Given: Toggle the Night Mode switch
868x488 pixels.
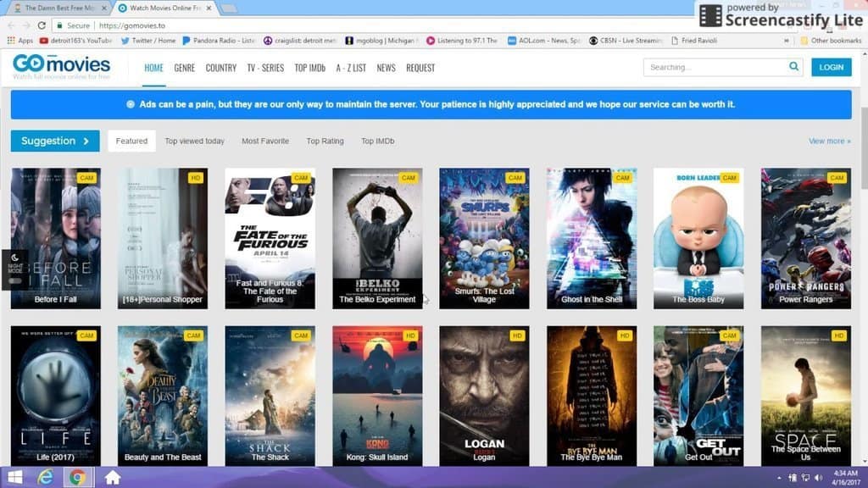Looking at the screenshot, I should pos(15,281).
